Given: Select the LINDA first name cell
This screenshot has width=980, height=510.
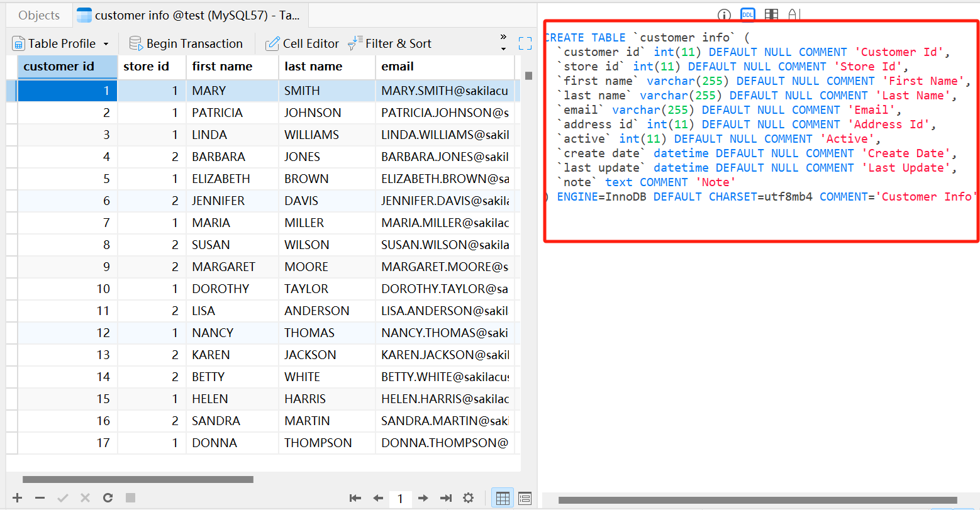Looking at the screenshot, I should (232, 135).
